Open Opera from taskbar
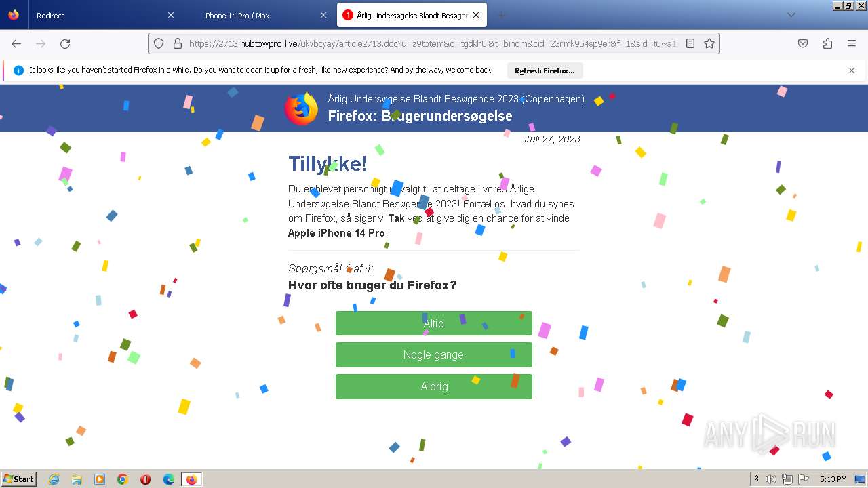The width and height of the screenshot is (868, 488). [145, 479]
